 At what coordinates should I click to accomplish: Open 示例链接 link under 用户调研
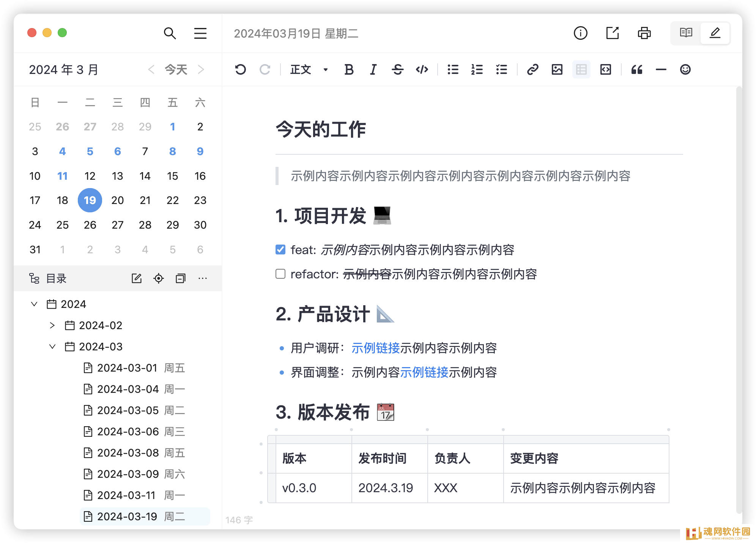[x=375, y=348]
